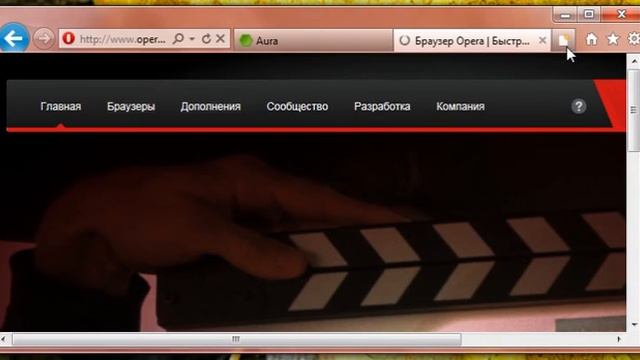Viewport: 640px width, 360px height.
Task: Click the Refresh page icon
Action: point(207,39)
